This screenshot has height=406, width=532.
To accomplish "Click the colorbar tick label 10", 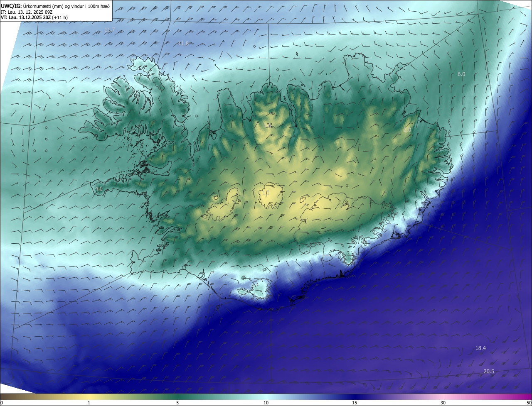I will tap(266, 403).
